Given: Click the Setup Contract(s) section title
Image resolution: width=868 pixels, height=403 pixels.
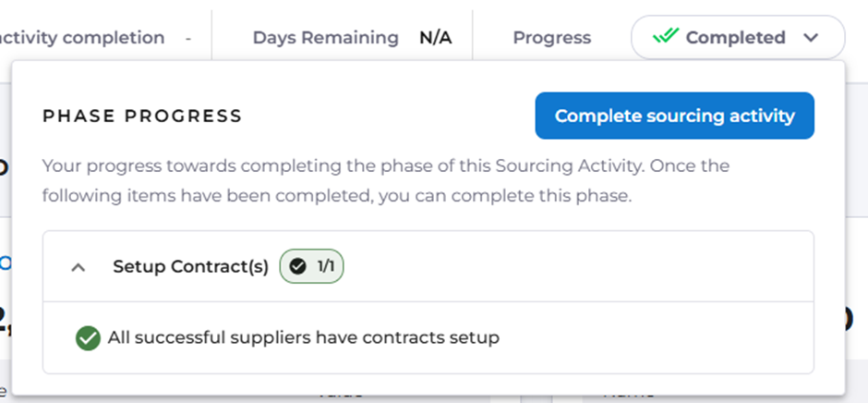Looking at the screenshot, I should 190,266.
